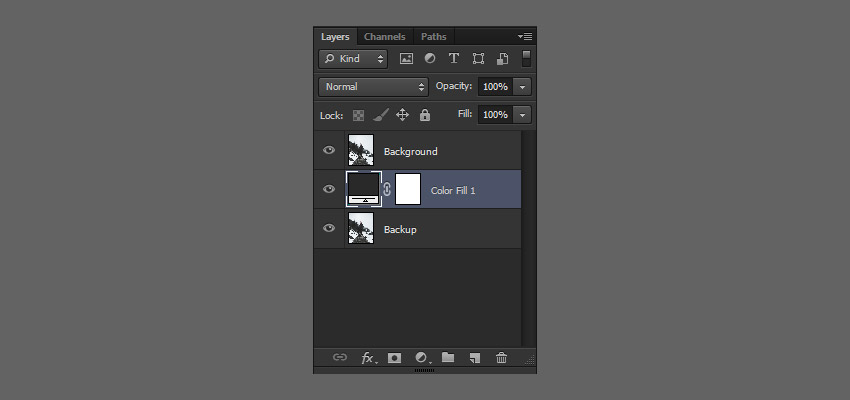Select the Color Fill 1 color thumbnail
The image size is (850, 400).
364,189
